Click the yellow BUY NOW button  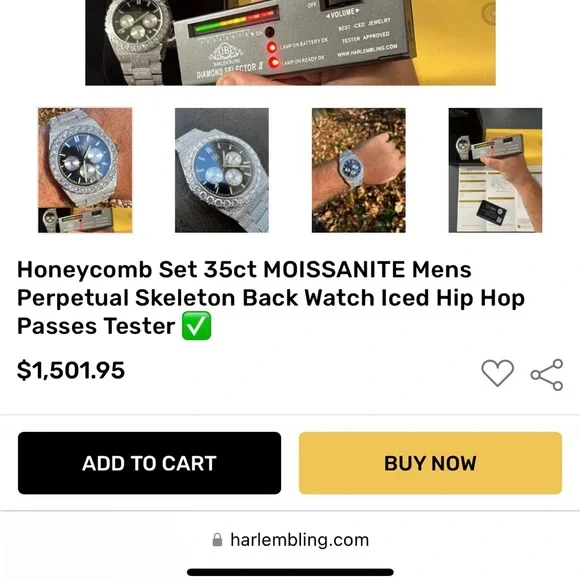pos(431,463)
